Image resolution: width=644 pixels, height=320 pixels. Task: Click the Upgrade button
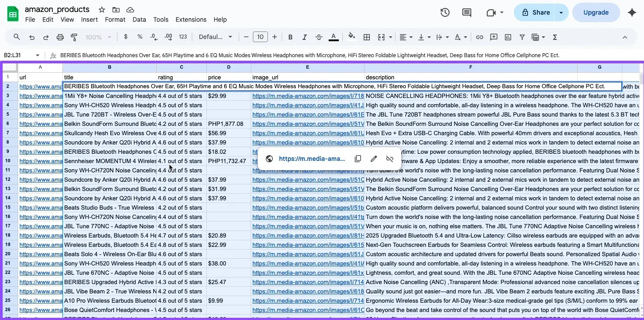tap(595, 12)
